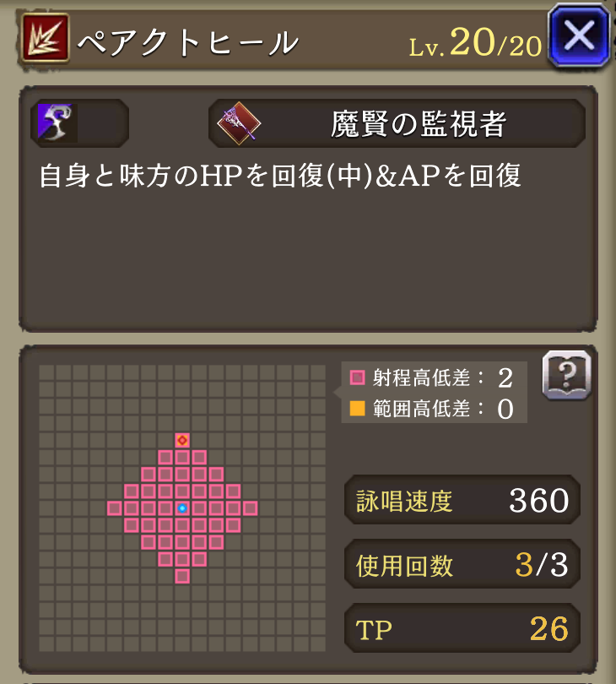Select the 魔賢の監視者 job label
Image resolution: width=616 pixels, height=684 pixels.
point(418,124)
